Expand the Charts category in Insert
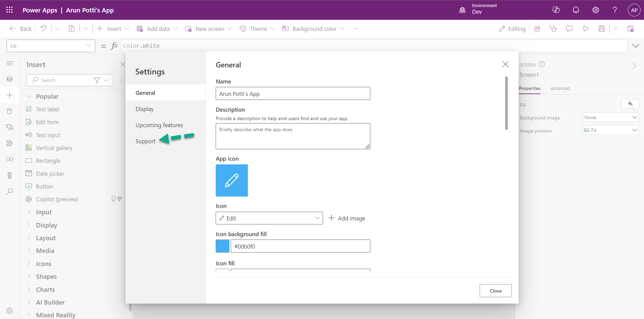 click(x=45, y=289)
